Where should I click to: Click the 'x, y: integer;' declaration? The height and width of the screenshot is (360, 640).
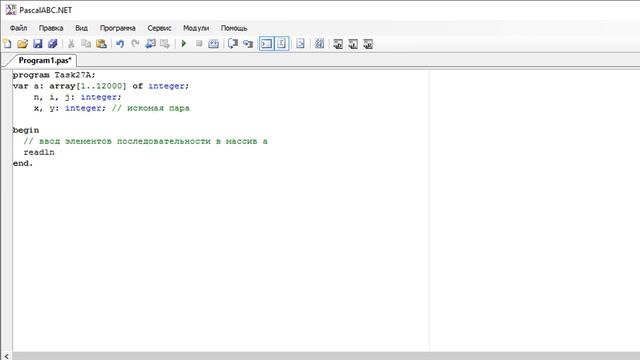[x=70, y=108]
